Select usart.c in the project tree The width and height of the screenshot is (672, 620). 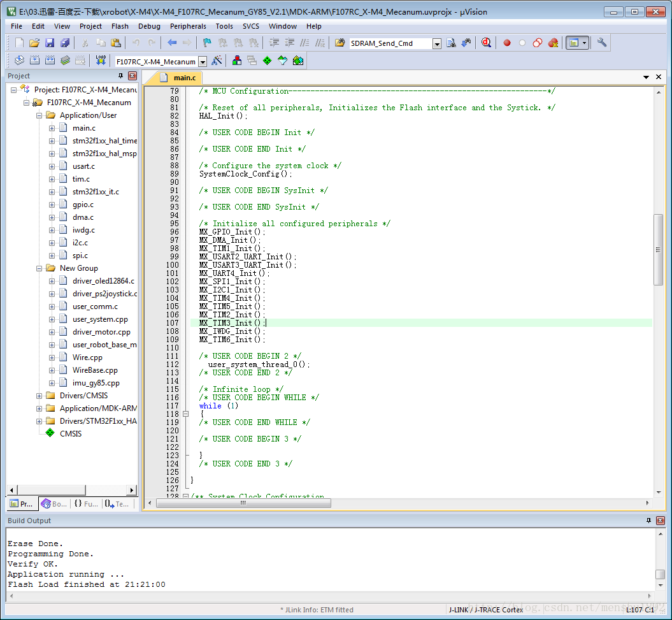[83, 166]
